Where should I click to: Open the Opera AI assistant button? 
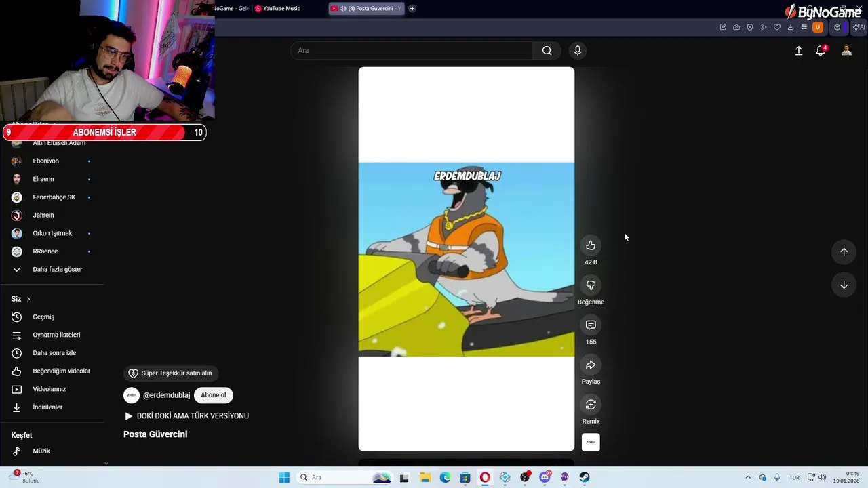[859, 27]
